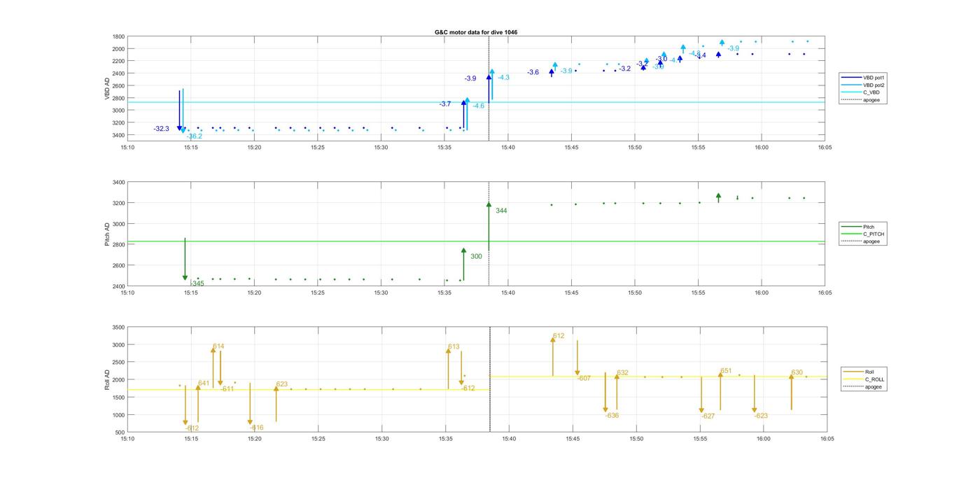
Task: Click the "3500" tick on Roll axis
Action: pyautogui.click(x=118, y=328)
